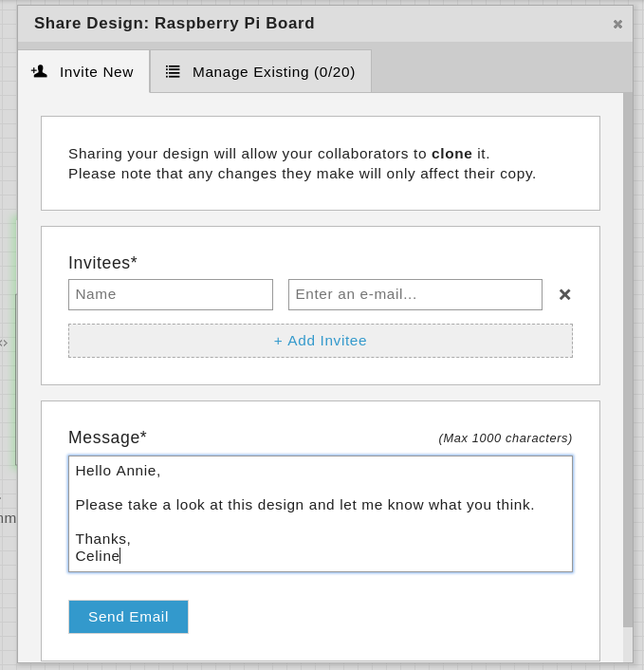Click the dialog title 'Share Design: Raspberry Pi Board'
Image resolution: width=644 pixels, height=670 pixels.
coord(175,23)
